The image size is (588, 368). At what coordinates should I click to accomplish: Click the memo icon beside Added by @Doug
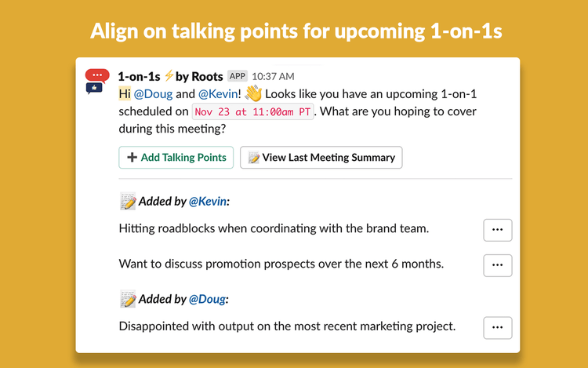(128, 299)
